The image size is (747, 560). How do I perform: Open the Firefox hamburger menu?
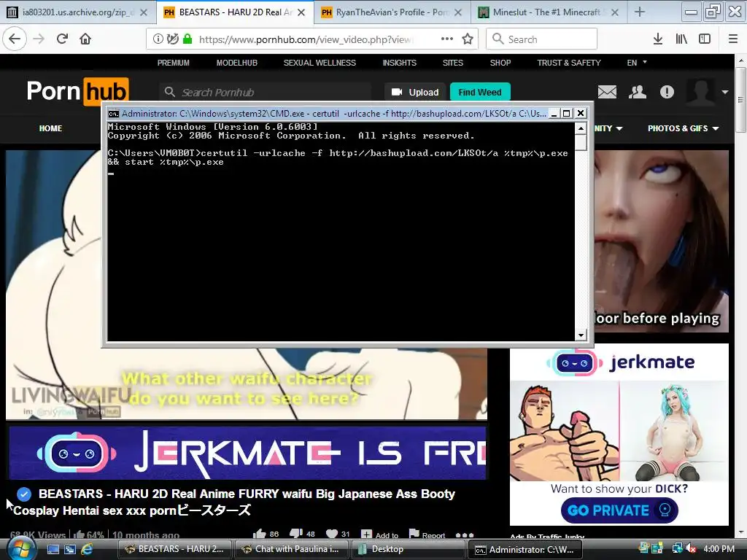coord(733,39)
